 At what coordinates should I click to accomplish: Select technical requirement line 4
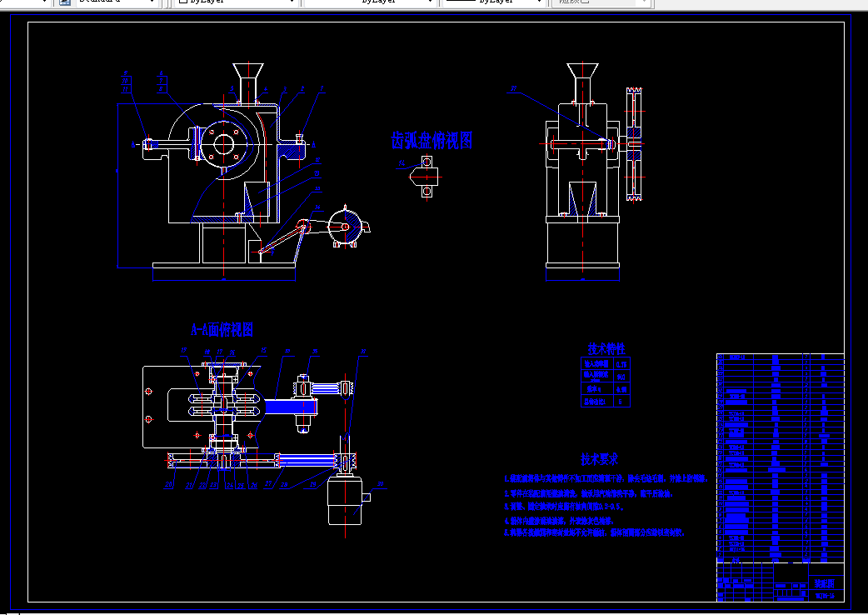559,521
